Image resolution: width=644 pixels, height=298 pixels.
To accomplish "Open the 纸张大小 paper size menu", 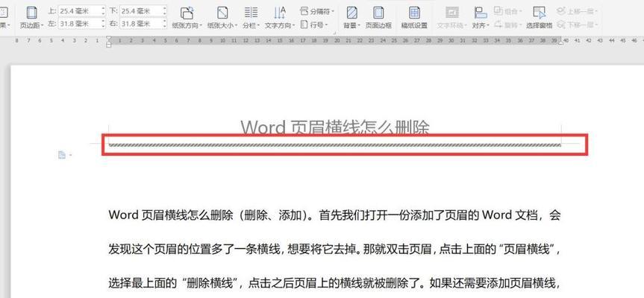I will point(222,17).
